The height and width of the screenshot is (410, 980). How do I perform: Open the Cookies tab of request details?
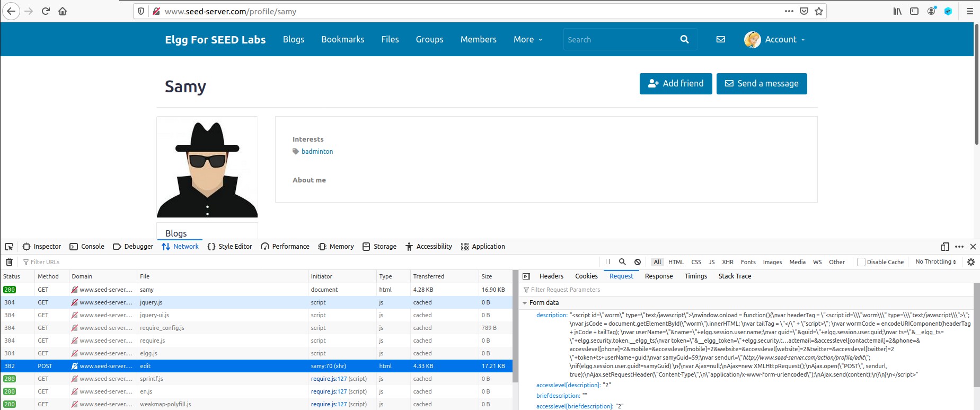586,276
